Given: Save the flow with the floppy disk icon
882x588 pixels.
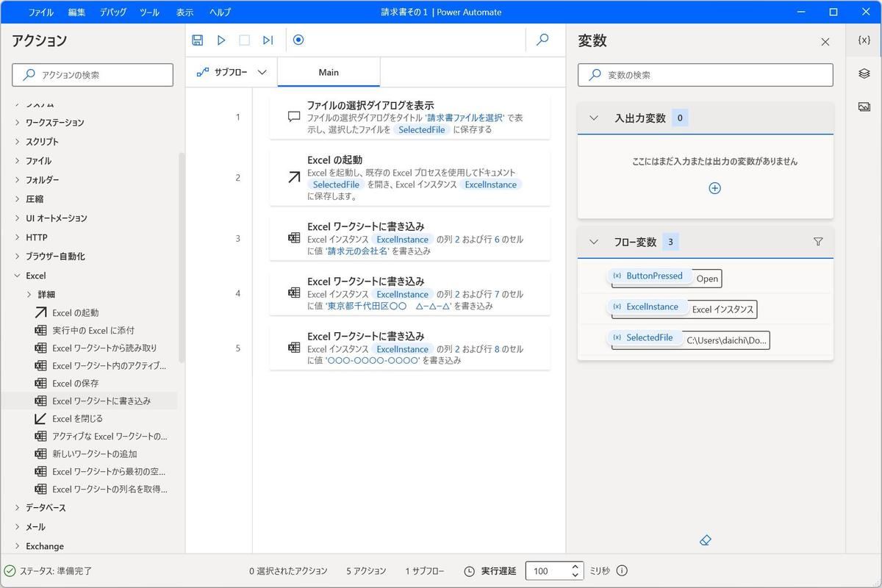Looking at the screenshot, I should [x=197, y=40].
